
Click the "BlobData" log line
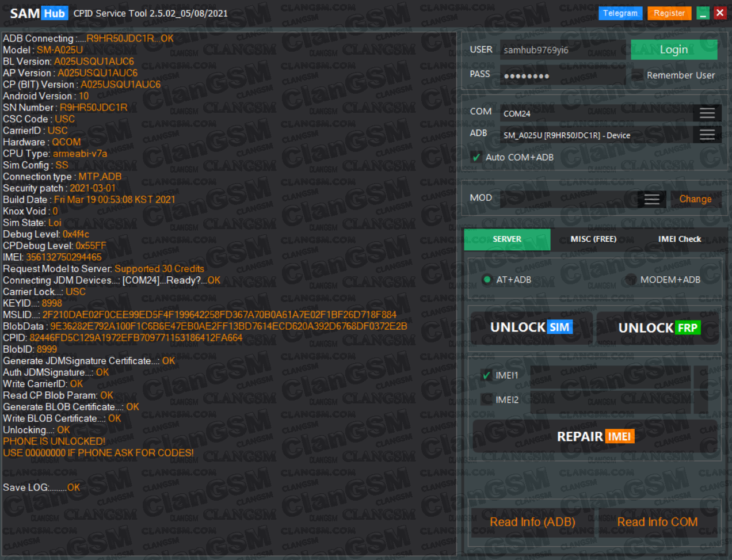coord(205,326)
